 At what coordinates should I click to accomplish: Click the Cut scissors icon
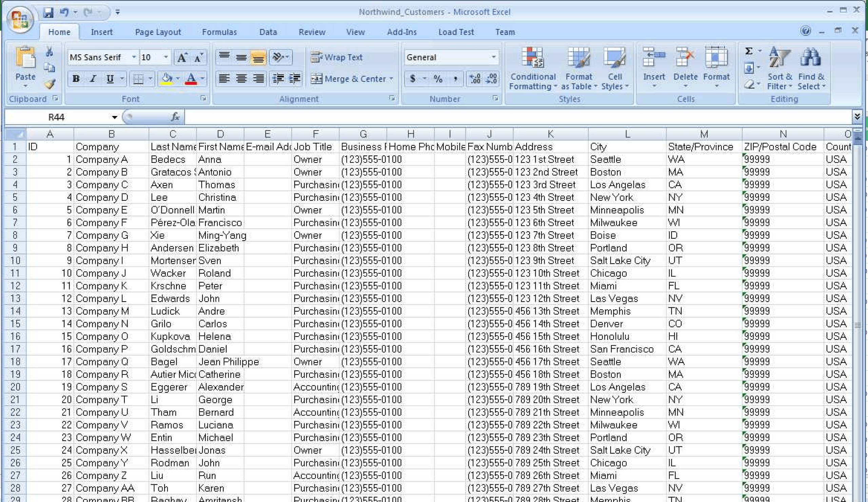pyautogui.click(x=49, y=52)
